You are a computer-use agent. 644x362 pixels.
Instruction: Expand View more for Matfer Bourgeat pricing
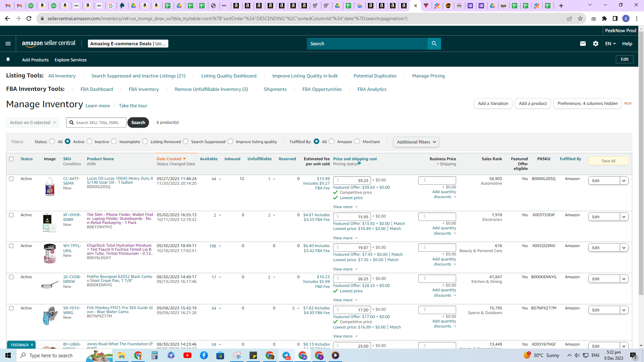pyautogui.click(x=345, y=300)
